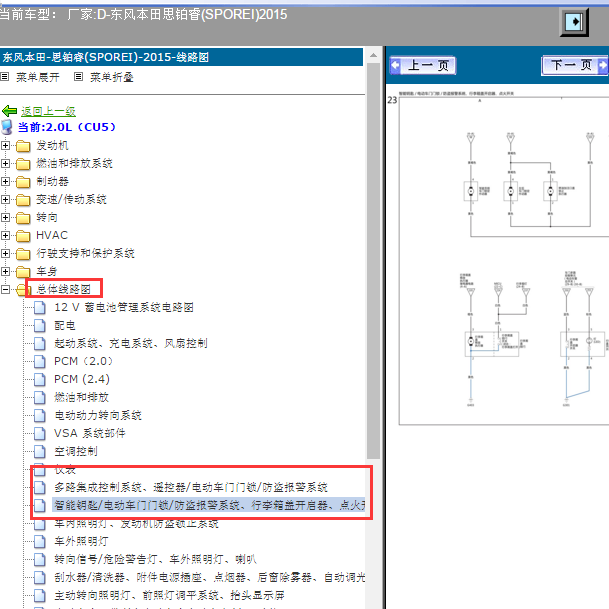Click 菜单折叠 to collapse all menus
Image resolution: width=609 pixels, height=609 pixels.
(112, 77)
